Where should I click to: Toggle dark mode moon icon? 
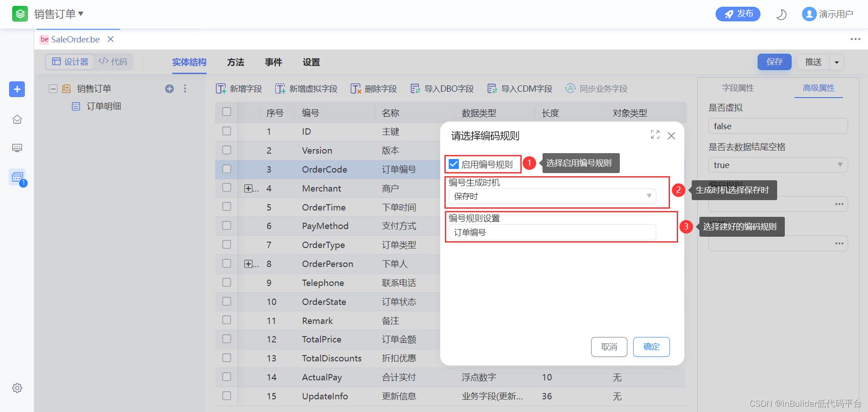coord(781,14)
